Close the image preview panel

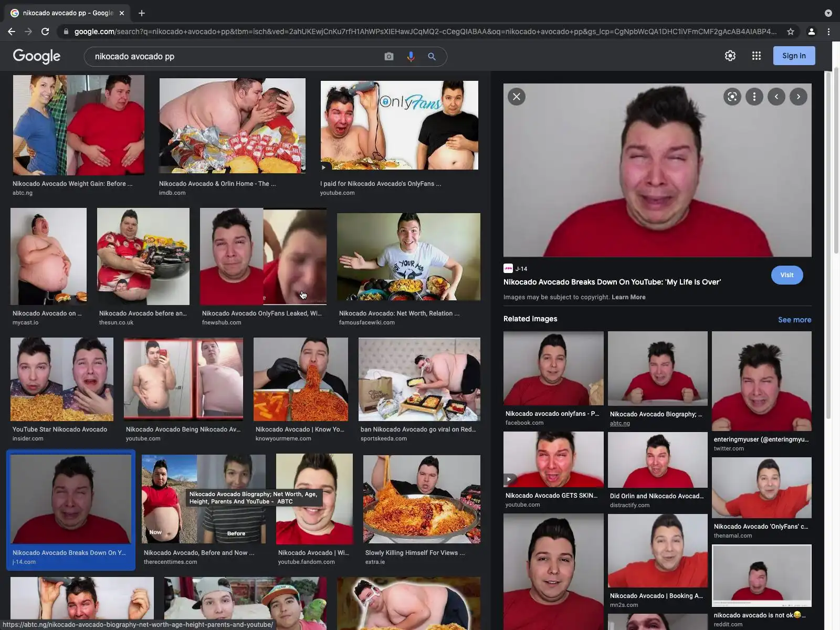[517, 97]
